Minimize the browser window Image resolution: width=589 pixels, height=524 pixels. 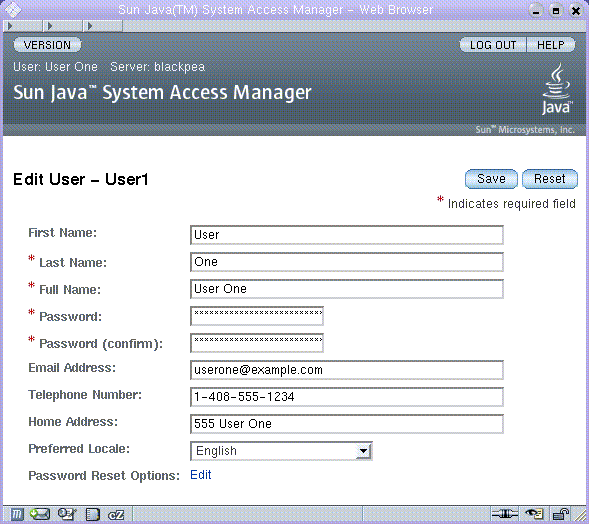coord(536,11)
